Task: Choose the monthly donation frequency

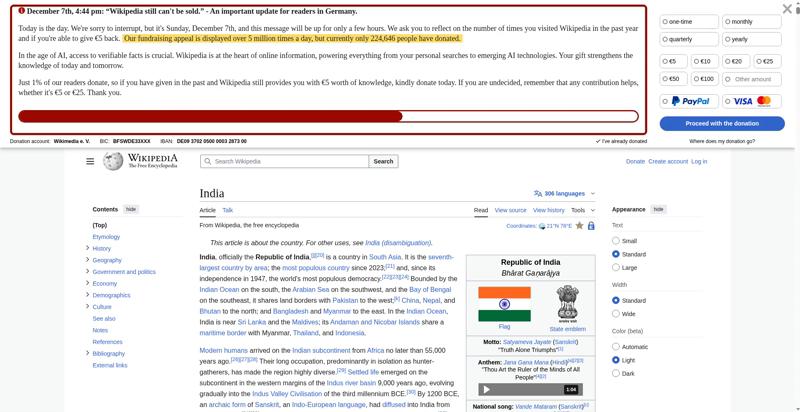Action: tap(752, 22)
